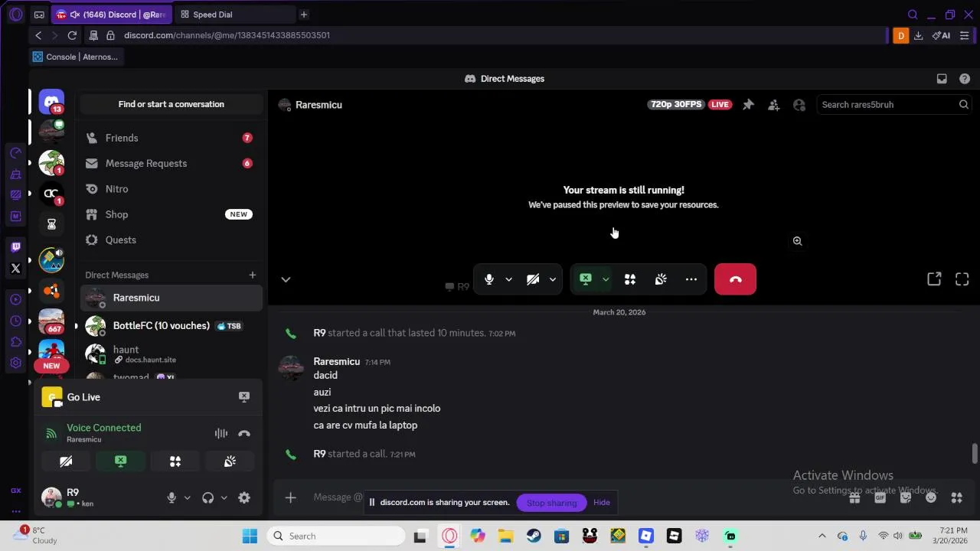Open the Twitch icon in Opera sidebar
The height and width of the screenshot is (551, 980).
tap(15, 247)
